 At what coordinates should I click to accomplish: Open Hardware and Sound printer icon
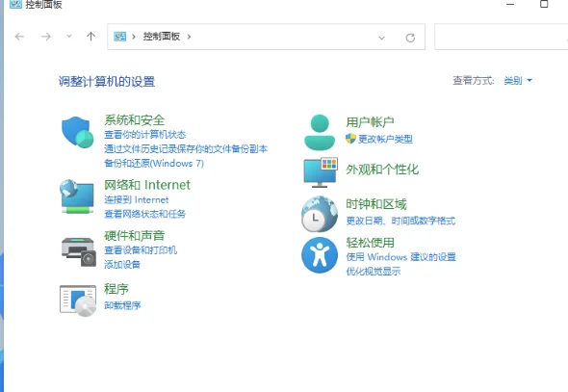click(x=79, y=252)
